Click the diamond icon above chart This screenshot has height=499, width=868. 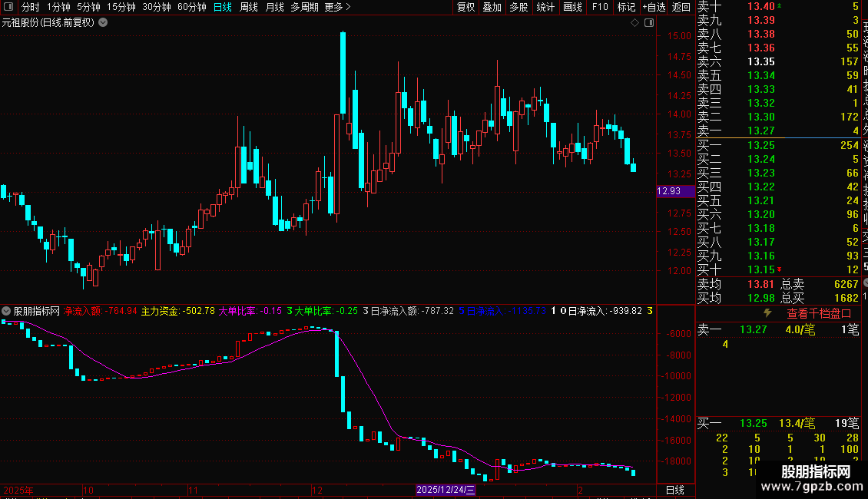(635, 23)
